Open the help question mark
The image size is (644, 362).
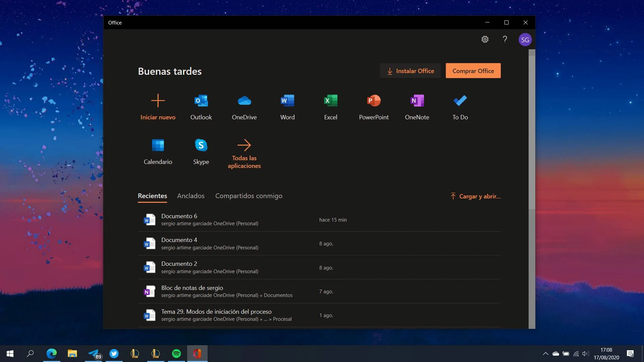point(505,39)
